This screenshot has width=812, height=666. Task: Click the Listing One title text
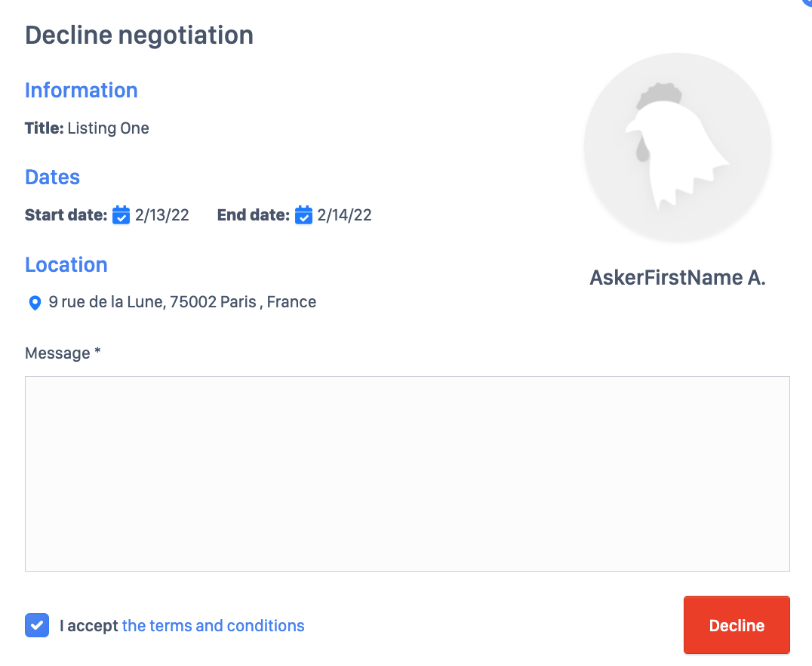click(x=108, y=128)
